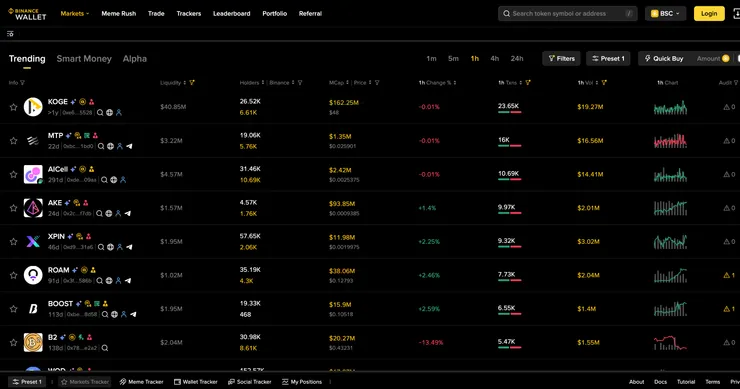Open Trackers in top navigation
Screen dimensions: 740x389
point(189,14)
